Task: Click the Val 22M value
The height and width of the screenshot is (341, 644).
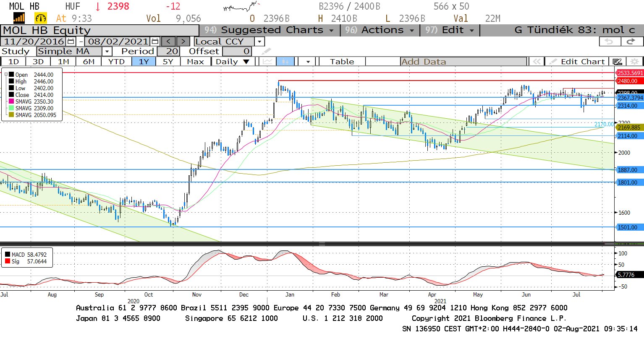Action: pyautogui.click(x=493, y=18)
